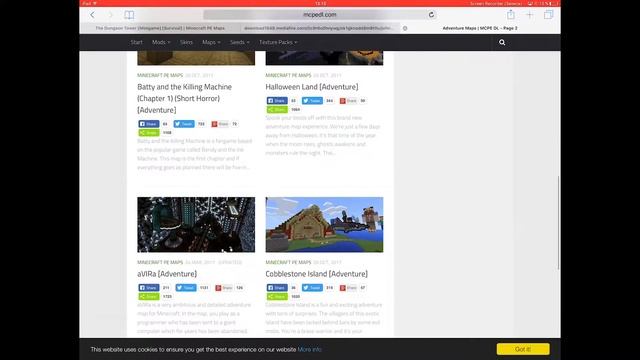Screen dimensions: 640x360
Task: Tweet the aVIRa article
Action: (x=186, y=287)
